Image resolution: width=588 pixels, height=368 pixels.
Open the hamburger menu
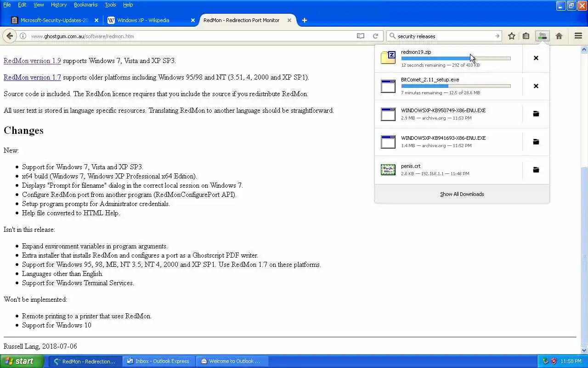578,36
